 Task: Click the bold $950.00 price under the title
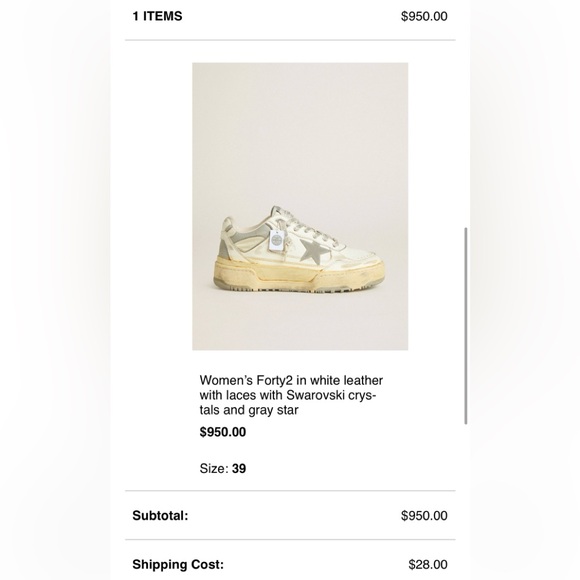223,432
